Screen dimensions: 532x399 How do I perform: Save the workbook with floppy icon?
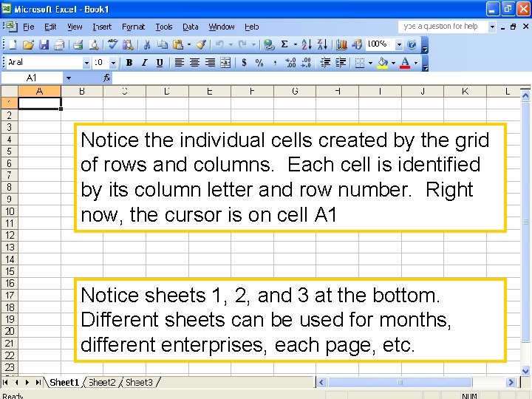(x=44, y=44)
